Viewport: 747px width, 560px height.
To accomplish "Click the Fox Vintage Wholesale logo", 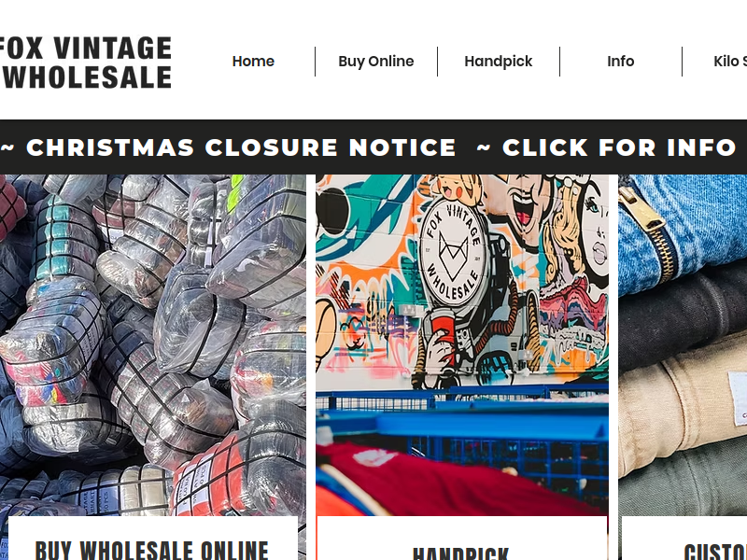I will click(x=86, y=63).
